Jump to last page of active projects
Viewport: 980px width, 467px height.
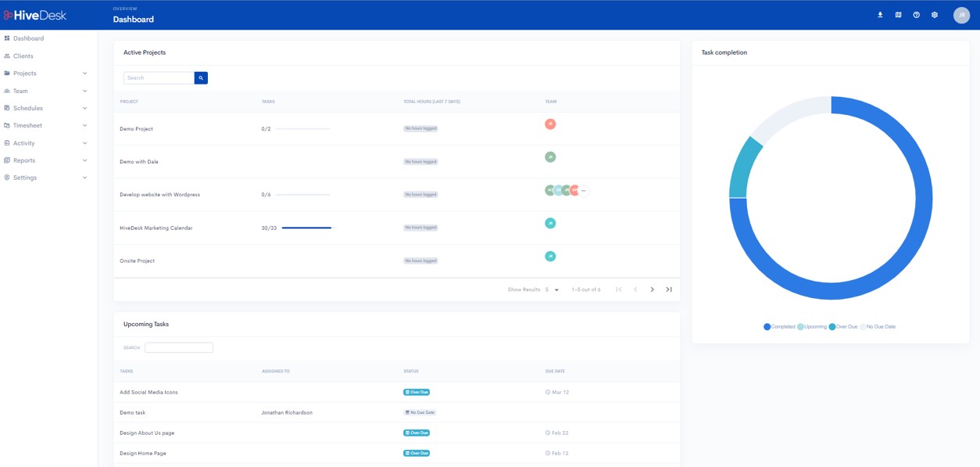click(669, 289)
